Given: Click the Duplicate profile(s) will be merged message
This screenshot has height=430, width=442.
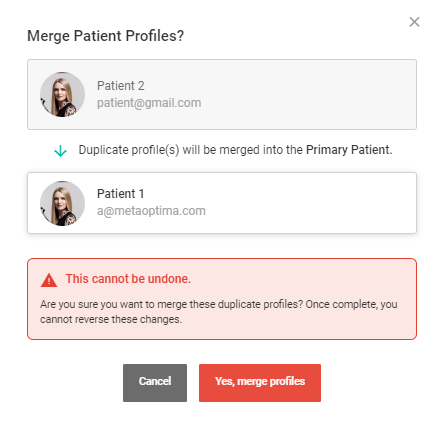Looking at the screenshot, I should (x=235, y=150).
